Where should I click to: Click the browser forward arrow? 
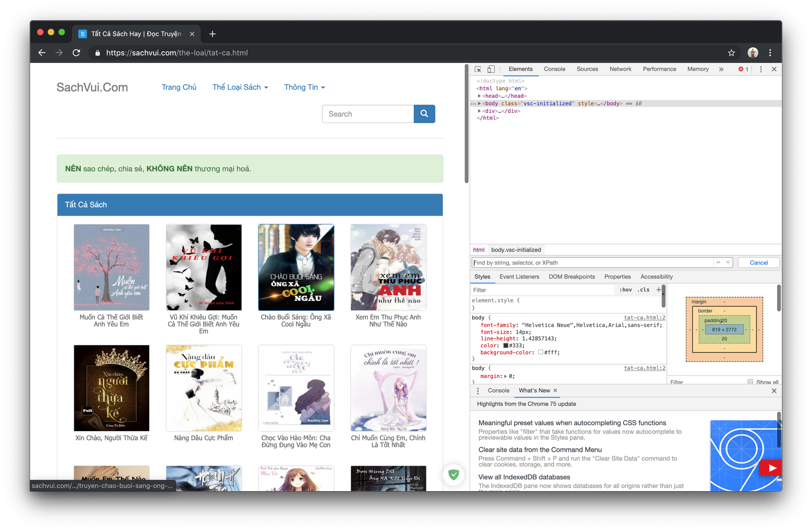pos(59,53)
